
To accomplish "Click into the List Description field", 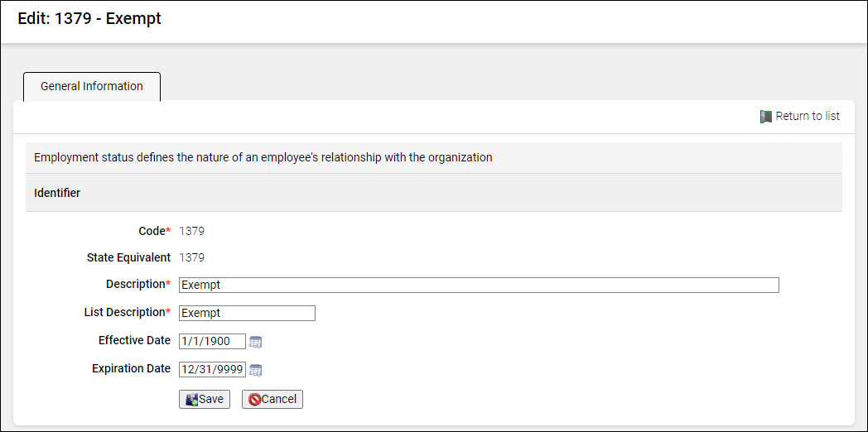I will tap(247, 314).
